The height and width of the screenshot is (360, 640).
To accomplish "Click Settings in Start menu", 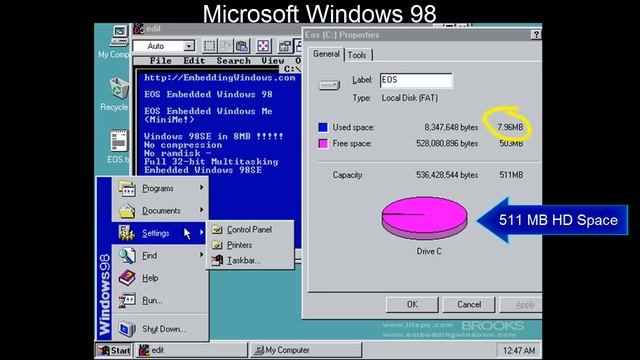I will (x=160, y=233).
